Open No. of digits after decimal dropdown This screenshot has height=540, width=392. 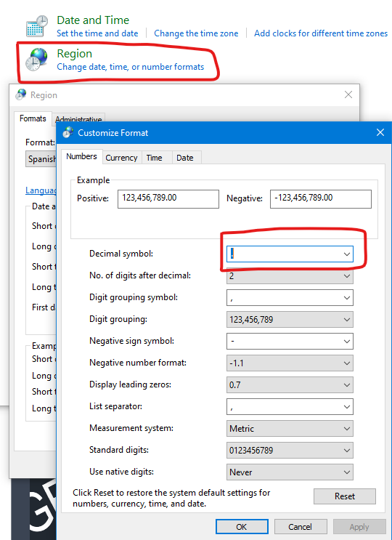click(290, 276)
